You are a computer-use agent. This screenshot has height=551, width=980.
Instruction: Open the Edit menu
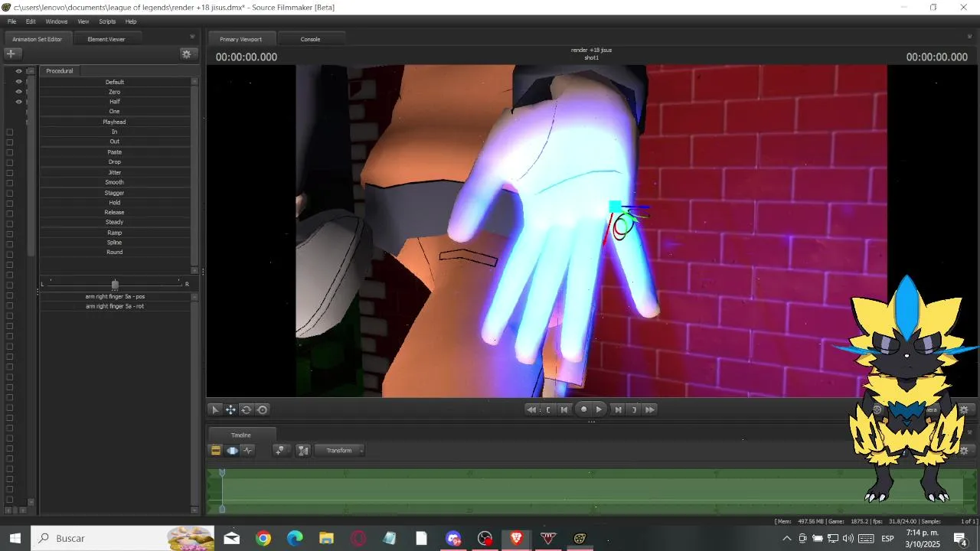(x=31, y=21)
